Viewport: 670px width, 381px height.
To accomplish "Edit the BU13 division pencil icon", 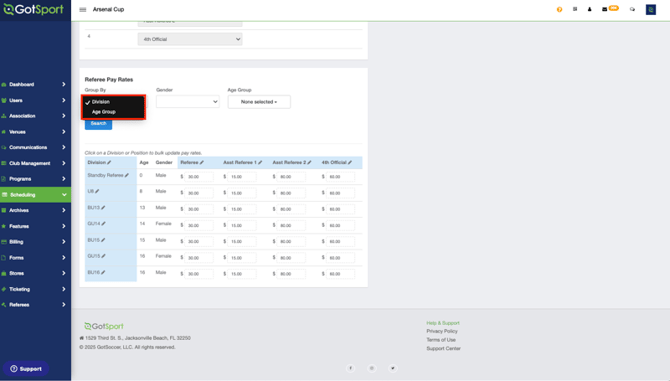I will pos(103,208).
